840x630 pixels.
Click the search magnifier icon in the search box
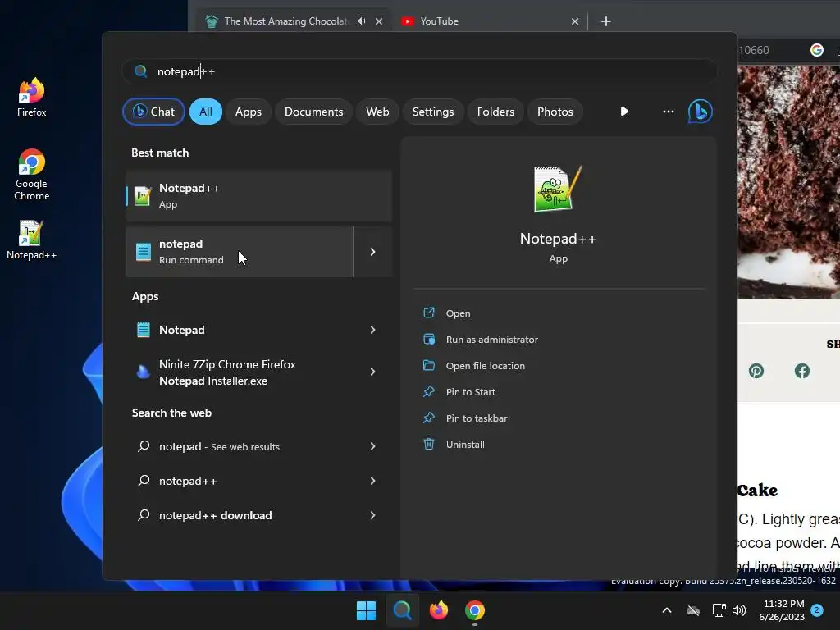point(141,71)
